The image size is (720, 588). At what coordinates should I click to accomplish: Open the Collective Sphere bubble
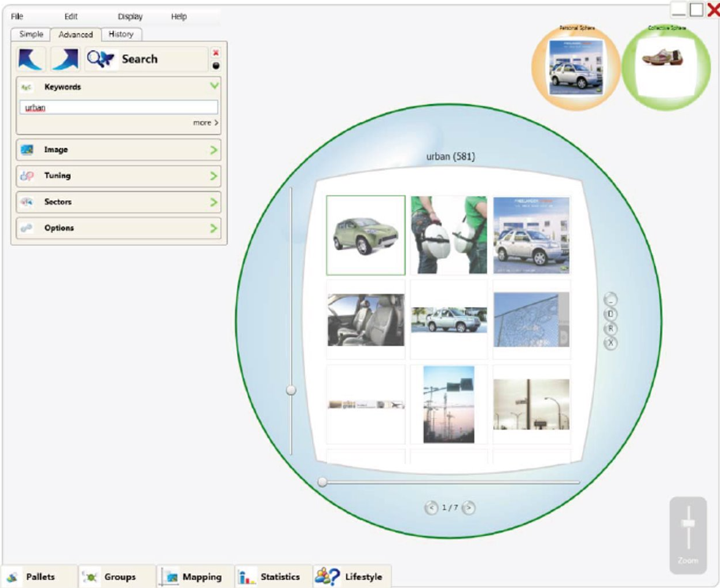[x=666, y=68]
